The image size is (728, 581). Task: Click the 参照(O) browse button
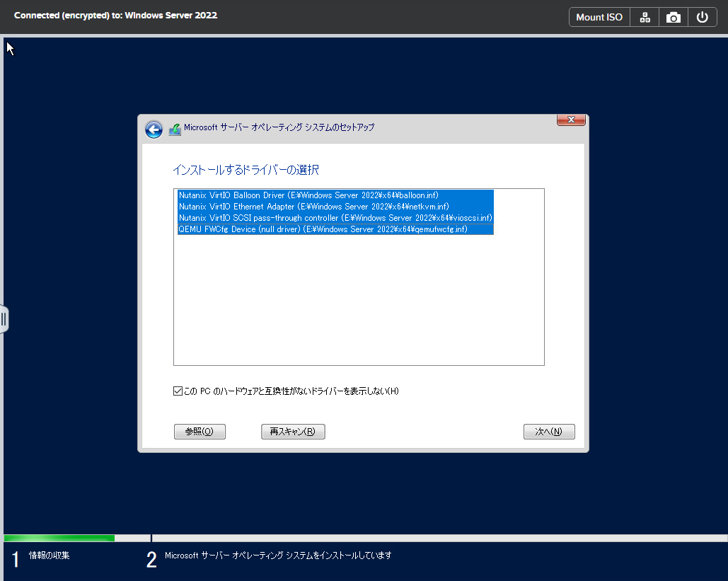(x=200, y=432)
